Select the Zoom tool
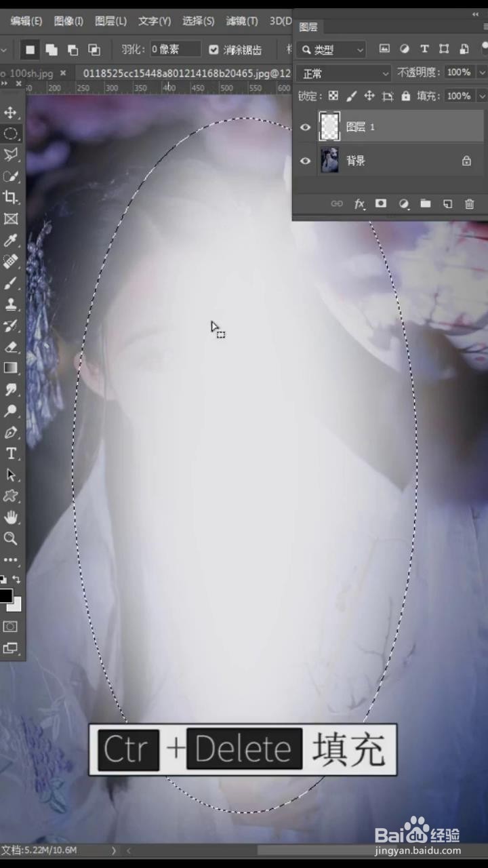Viewport: 488px width, 868px height. pyautogui.click(x=11, y=538)
